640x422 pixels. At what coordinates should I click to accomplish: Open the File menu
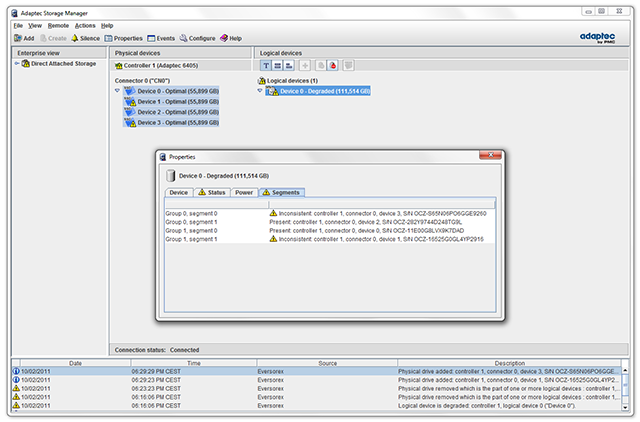pyautogui.click(x=18, y=26)
